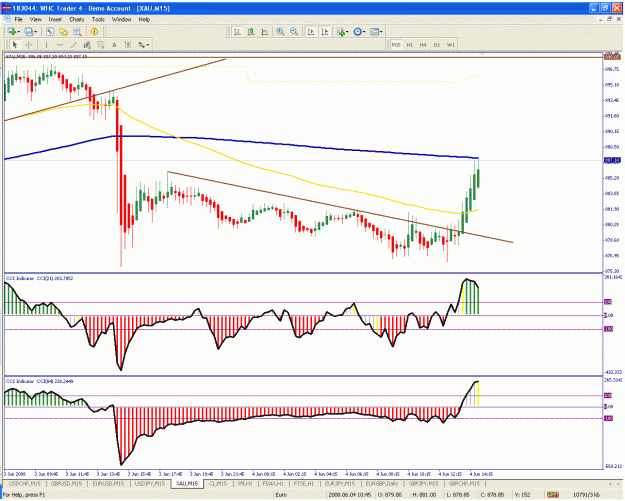Switch to the EURJPY,M15 chart tab

tap(340, 483)
